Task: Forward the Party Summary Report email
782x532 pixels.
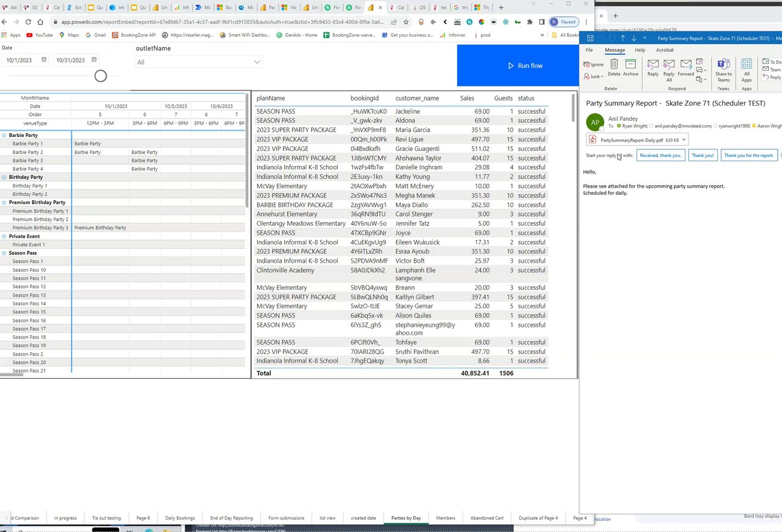Action: (685, 65)
